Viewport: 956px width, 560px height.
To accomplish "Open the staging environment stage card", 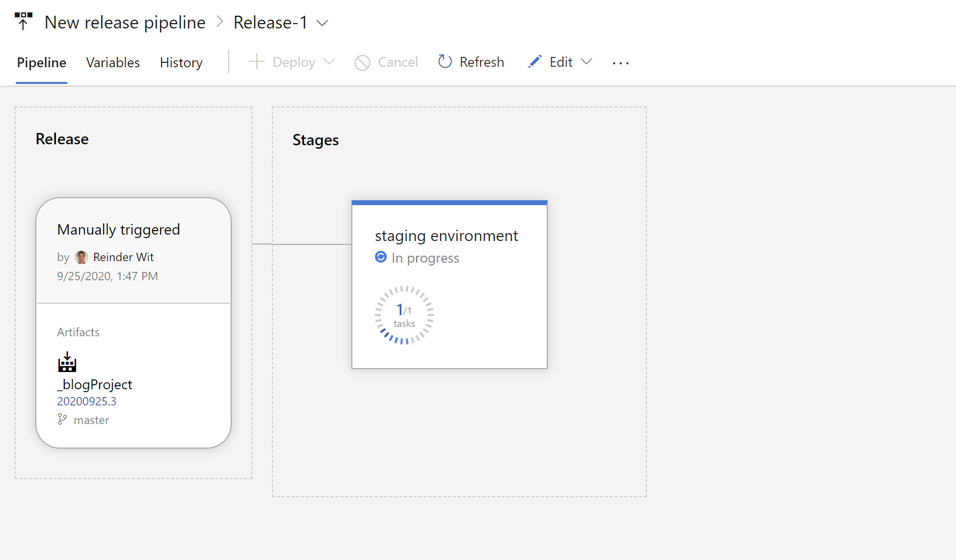I will click(x=446, y=236).
